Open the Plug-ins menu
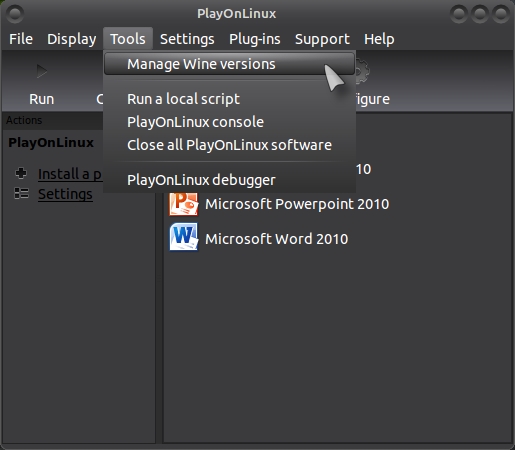515x450 pixels. [x=255, y=39]
